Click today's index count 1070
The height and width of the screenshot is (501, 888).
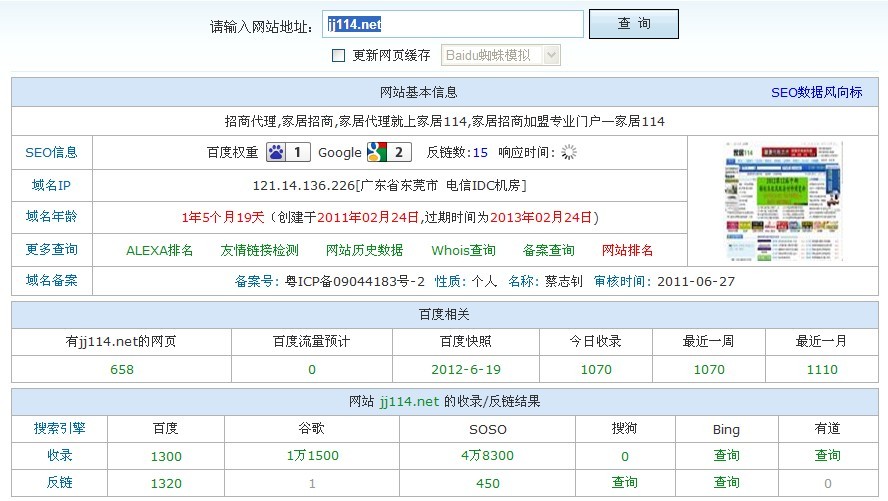coord(596,370)
